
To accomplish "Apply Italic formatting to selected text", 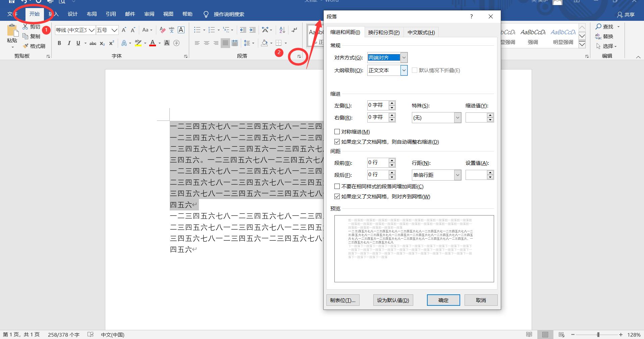I will (69, 43).
